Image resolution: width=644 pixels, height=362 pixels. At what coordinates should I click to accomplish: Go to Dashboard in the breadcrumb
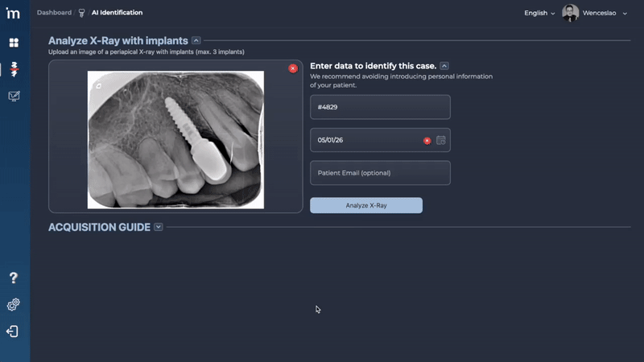(x=54, y=13)
